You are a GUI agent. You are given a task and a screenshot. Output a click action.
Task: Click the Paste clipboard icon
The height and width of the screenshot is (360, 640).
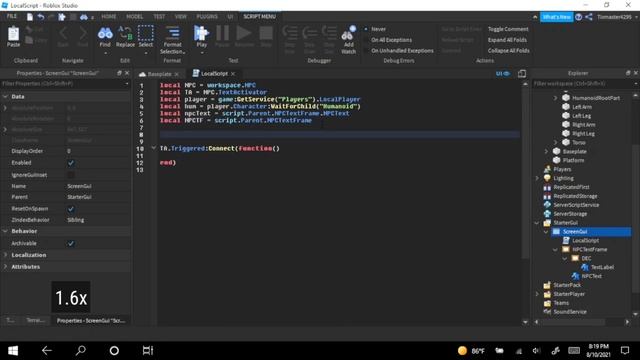[13, 34]
